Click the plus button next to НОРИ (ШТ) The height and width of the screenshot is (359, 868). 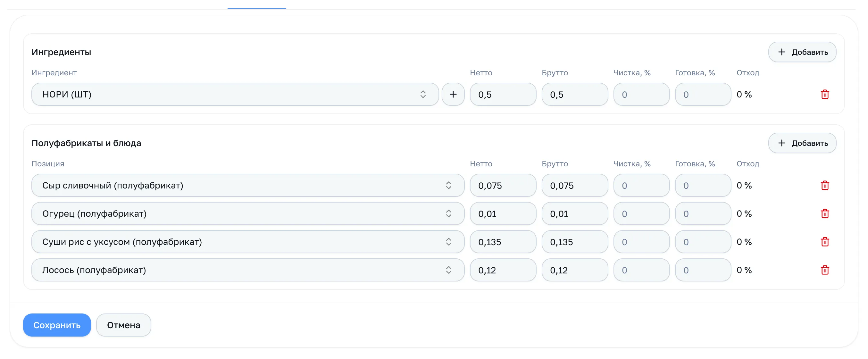453,94
